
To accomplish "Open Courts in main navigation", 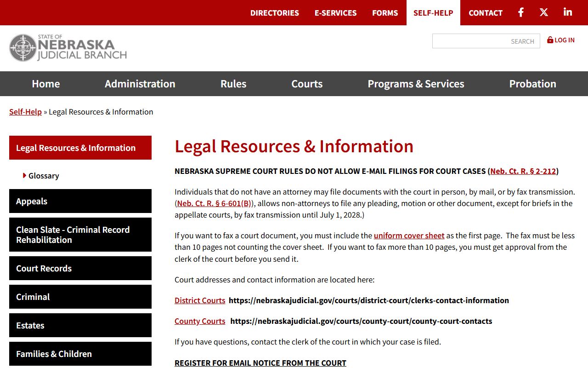I will coord(307,84).
